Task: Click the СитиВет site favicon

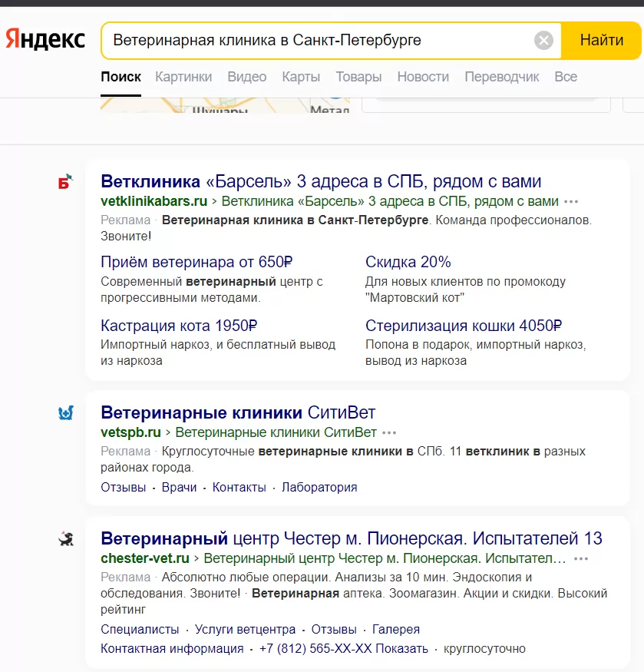Action: click(x=65, y=413)
